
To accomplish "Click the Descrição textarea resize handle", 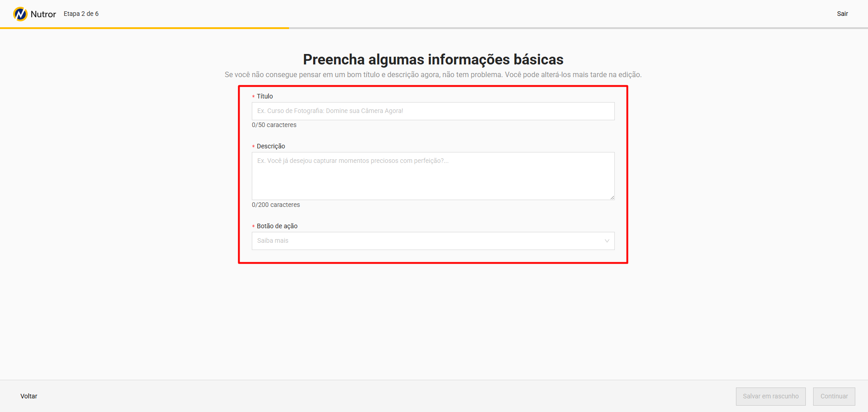I will pyautogui.click(x=612, y=197).
